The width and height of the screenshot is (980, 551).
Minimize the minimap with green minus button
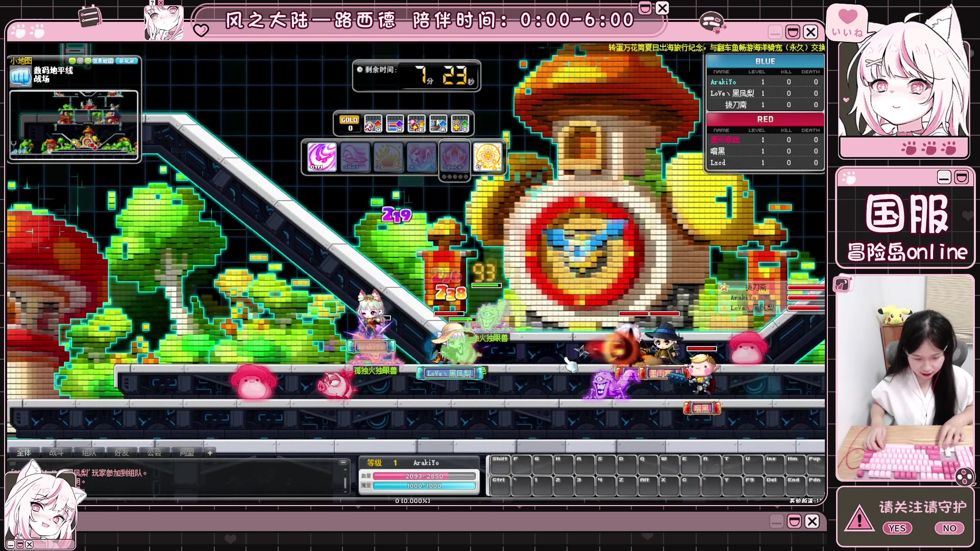coord(72,61)
